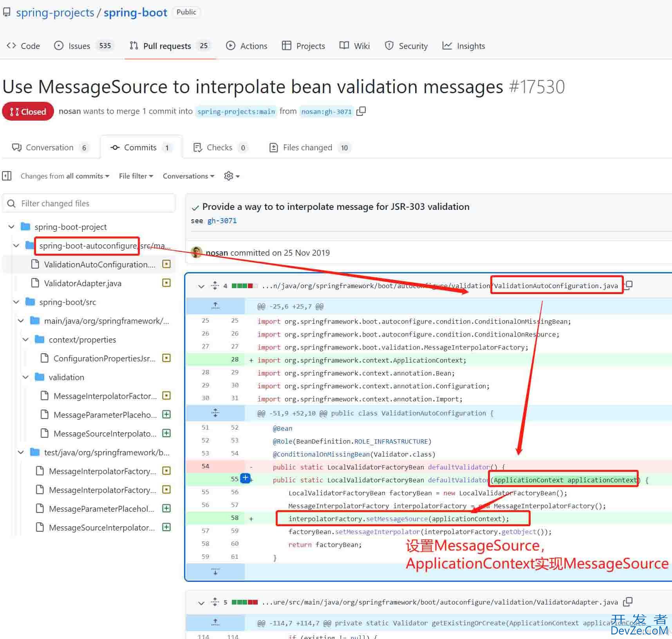The height and width of the screenshot is (639, 672).
Task: Collapse the spring-boot/src folder
Action: click(x=16, y=302)
